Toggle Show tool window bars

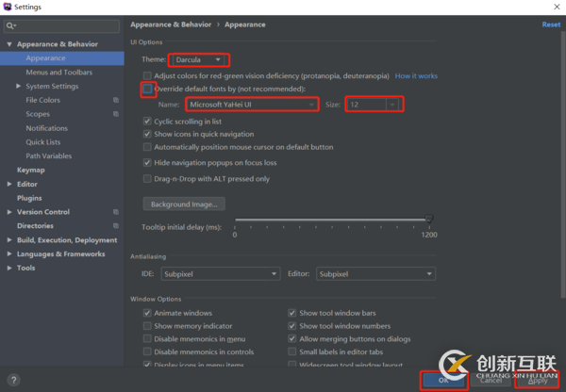[x=292, y=313]
